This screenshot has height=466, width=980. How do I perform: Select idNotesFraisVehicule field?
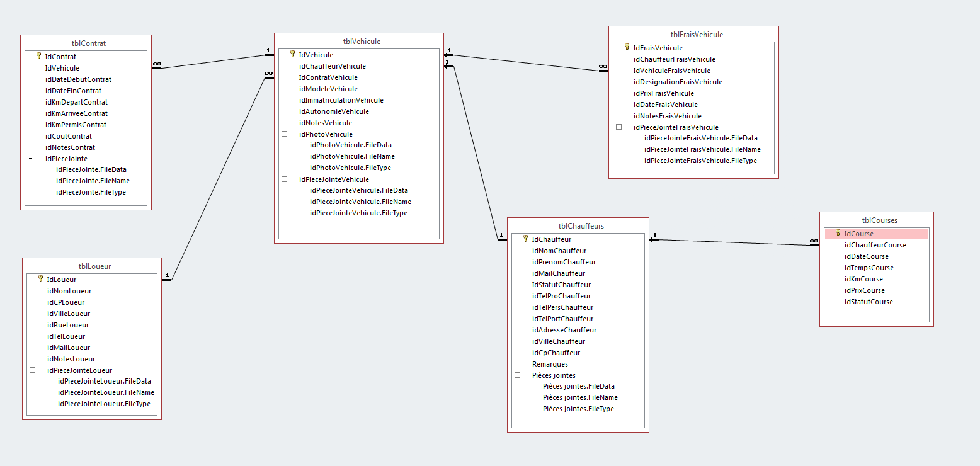tap(667, 116)
